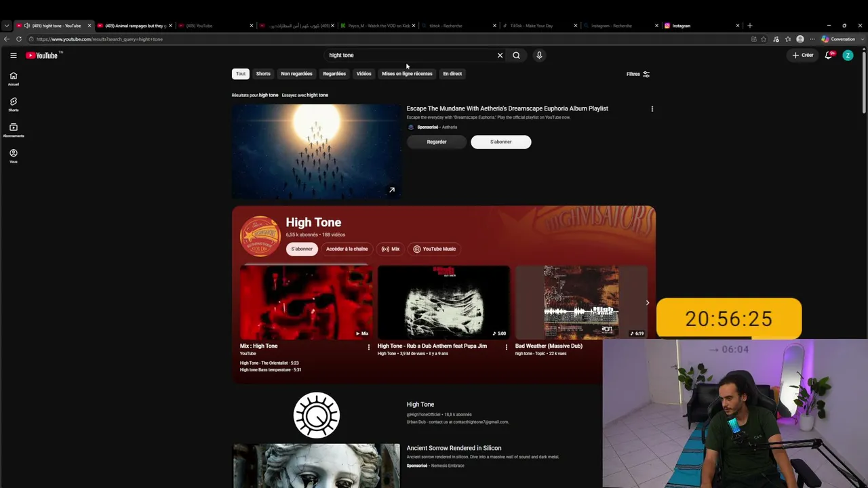This screenshot has width=868, height=488.
Task: Open Abonnements in the left sidebar
Action: pos(14,130)
